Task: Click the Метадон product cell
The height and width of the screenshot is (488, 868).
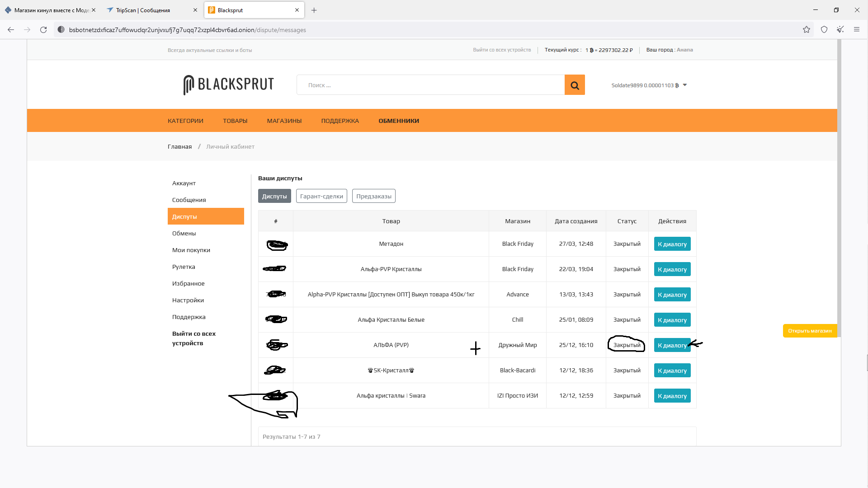Action: 391,244
